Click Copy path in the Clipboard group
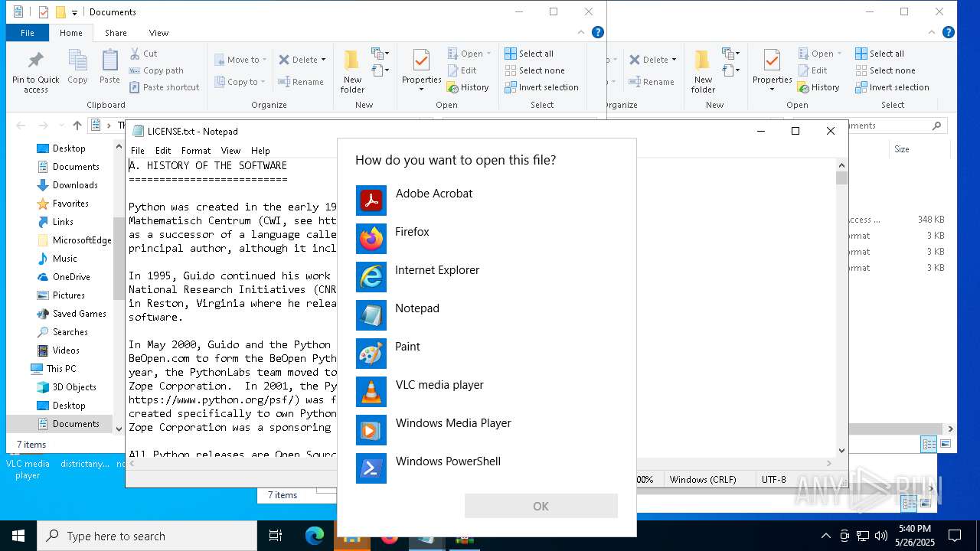This screenshot has height=551, width=980. (156, 70)
